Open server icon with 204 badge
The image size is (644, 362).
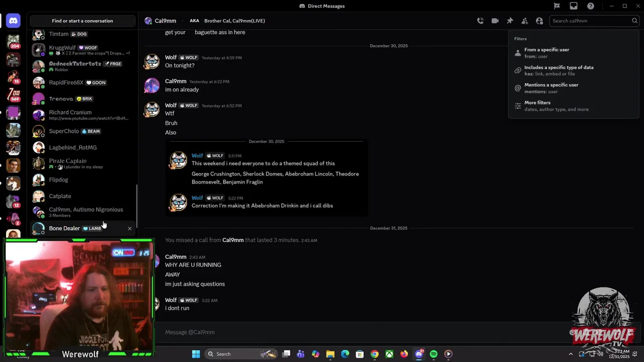[x=13, y=41]
